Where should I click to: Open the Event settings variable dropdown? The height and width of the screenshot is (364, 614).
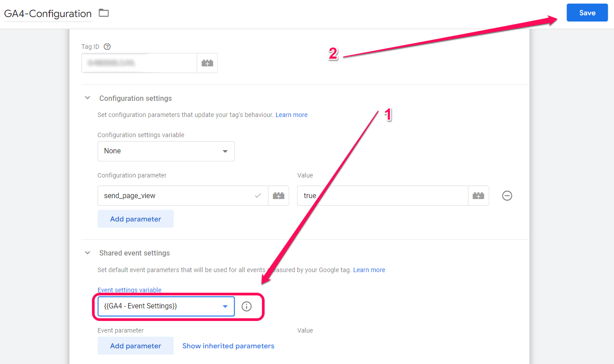[x=166, y=307]
